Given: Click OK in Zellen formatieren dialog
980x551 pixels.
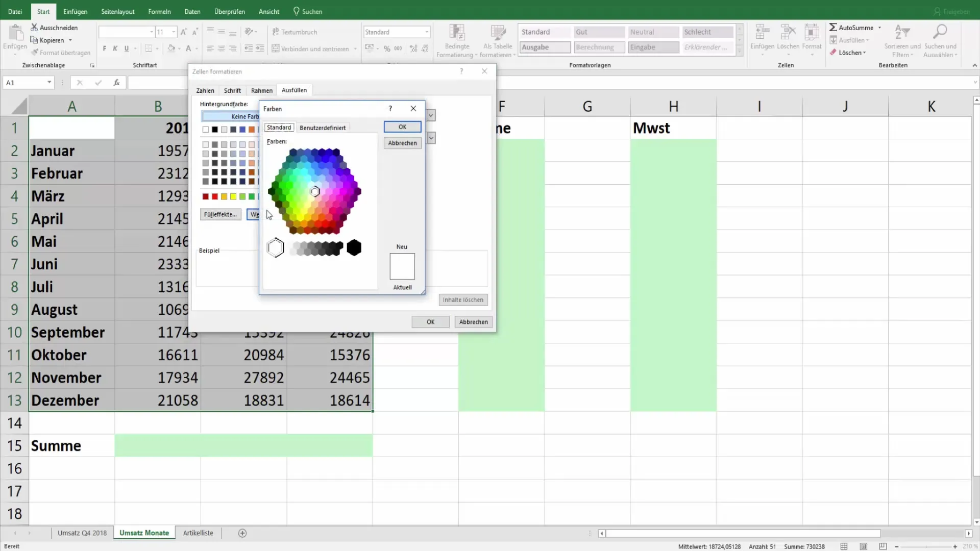Looking at the screenshot, I should coord(430,322).
